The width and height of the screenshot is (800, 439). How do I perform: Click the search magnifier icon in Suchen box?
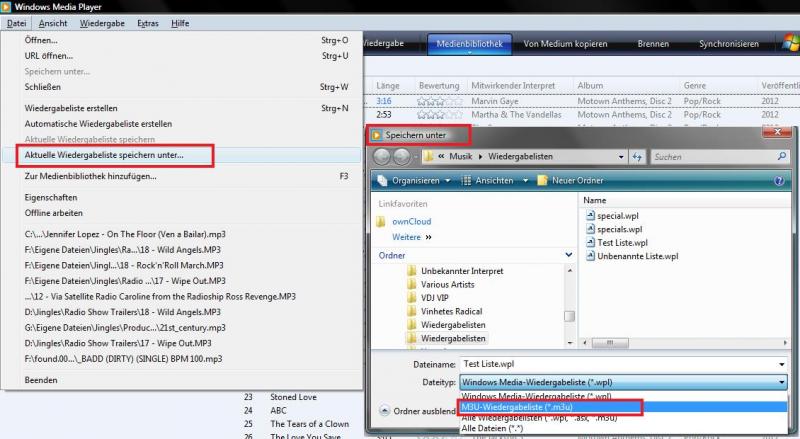781,156
